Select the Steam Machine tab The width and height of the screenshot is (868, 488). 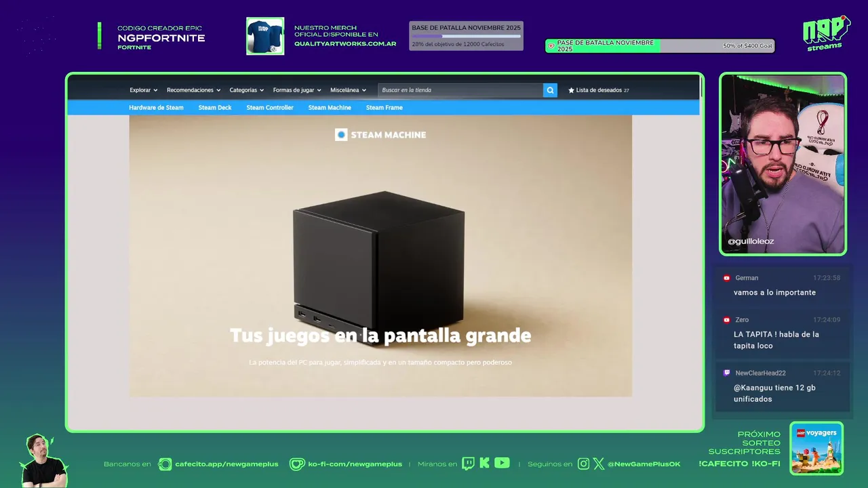[x=330, y=108]
